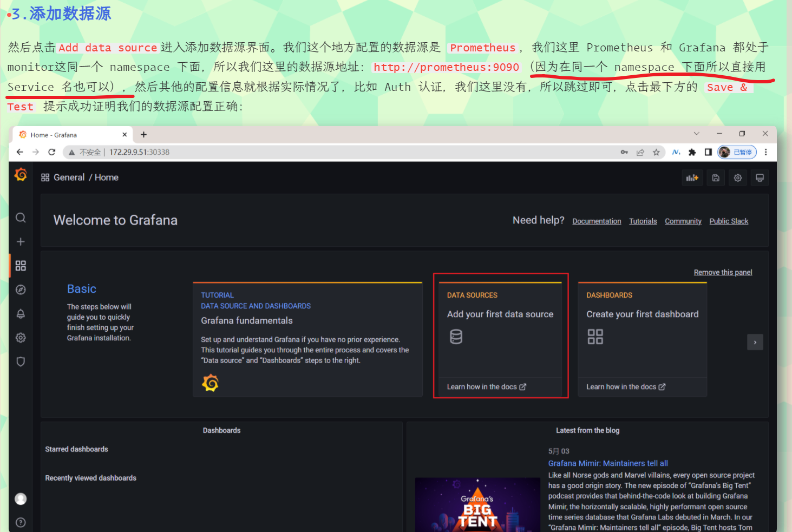Open the user profile avatar in sidebar
Screen dimensions: 792x532
click(x=21, y=499)
